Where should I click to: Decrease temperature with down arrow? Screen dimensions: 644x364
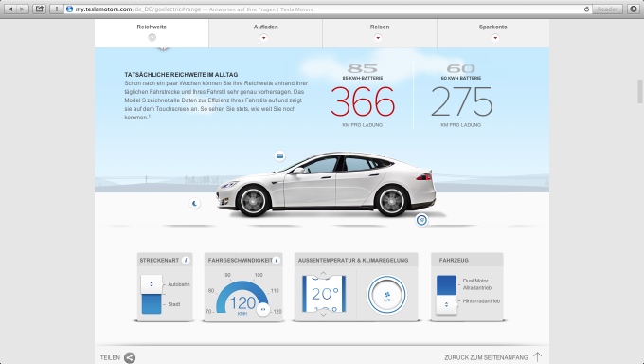tap(323, 315)
